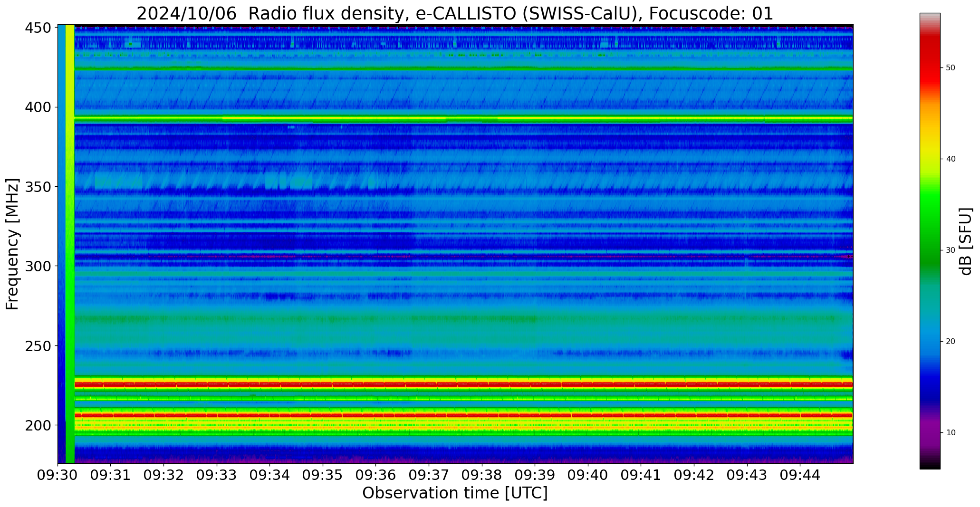Click the 350 frequency tick label

click(x=38, y=187)
